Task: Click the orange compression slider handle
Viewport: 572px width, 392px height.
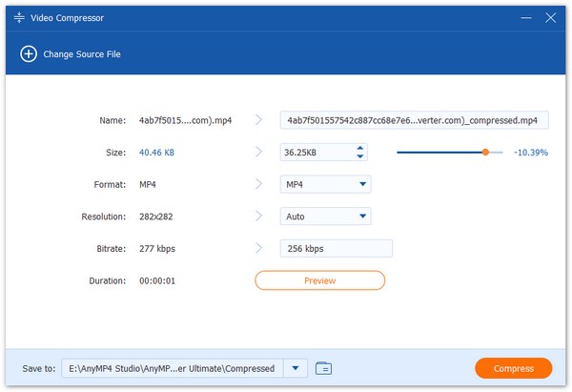Action: click(x=485, y=152)
